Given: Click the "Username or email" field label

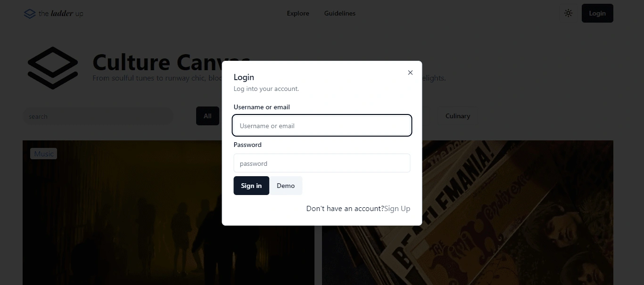Looking at the screenshot, I should 262,107.
